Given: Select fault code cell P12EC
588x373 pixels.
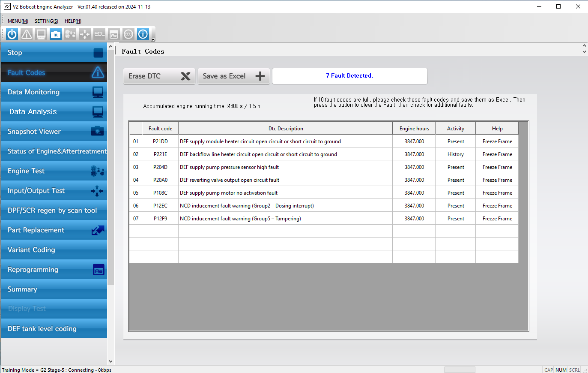Looking at the screenshot, I should pyautogui.click(x=160, y=206).
